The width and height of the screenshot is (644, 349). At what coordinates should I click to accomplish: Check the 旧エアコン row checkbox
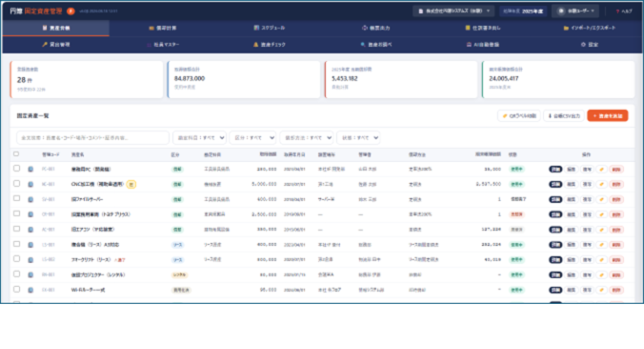point(17,229)
